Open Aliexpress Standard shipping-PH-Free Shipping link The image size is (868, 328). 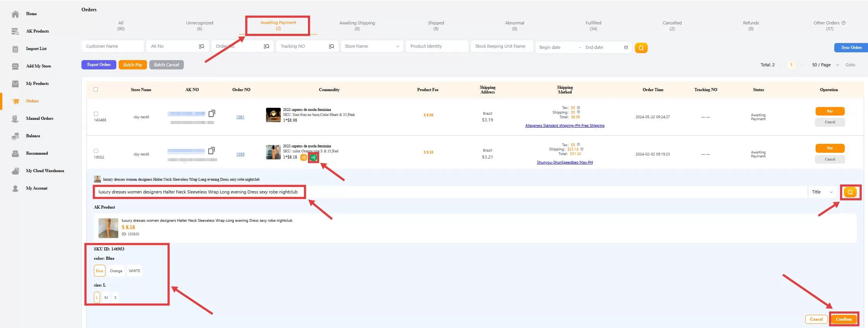tap(565, 126)
